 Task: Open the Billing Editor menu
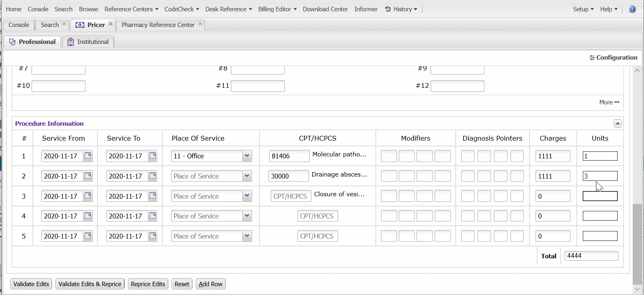277,9
